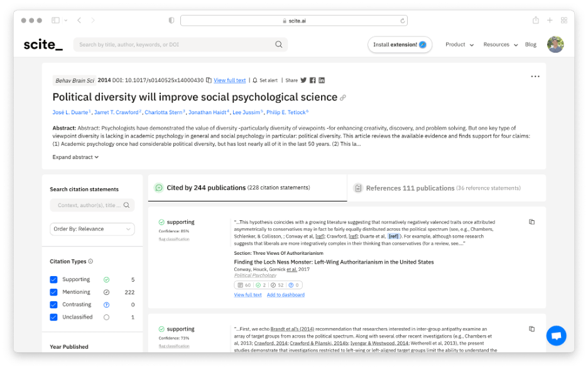Open author José L. Duarte's page

coord(70,112)
